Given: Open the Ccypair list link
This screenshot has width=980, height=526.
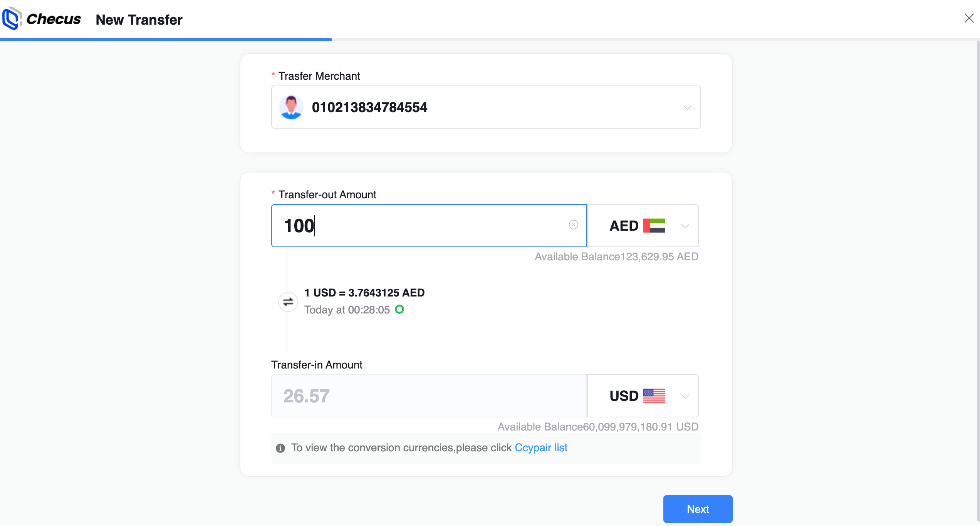Looking at the screenshot, I should 541,447.
